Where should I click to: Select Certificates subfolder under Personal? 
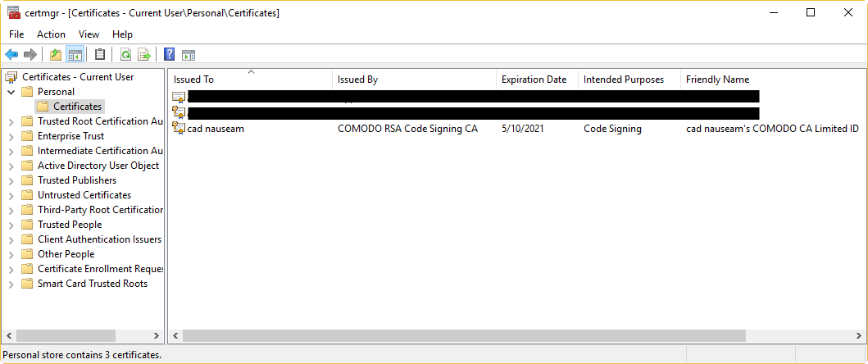[78, 107]
